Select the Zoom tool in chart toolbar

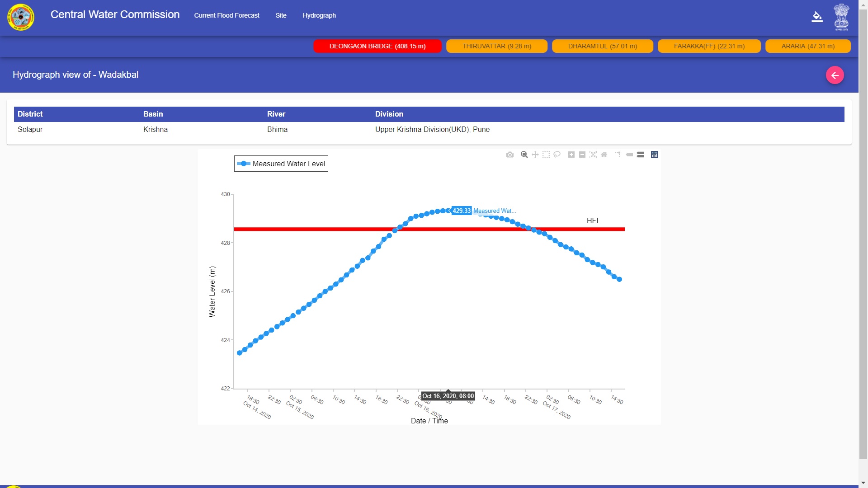tap(524, 155)
